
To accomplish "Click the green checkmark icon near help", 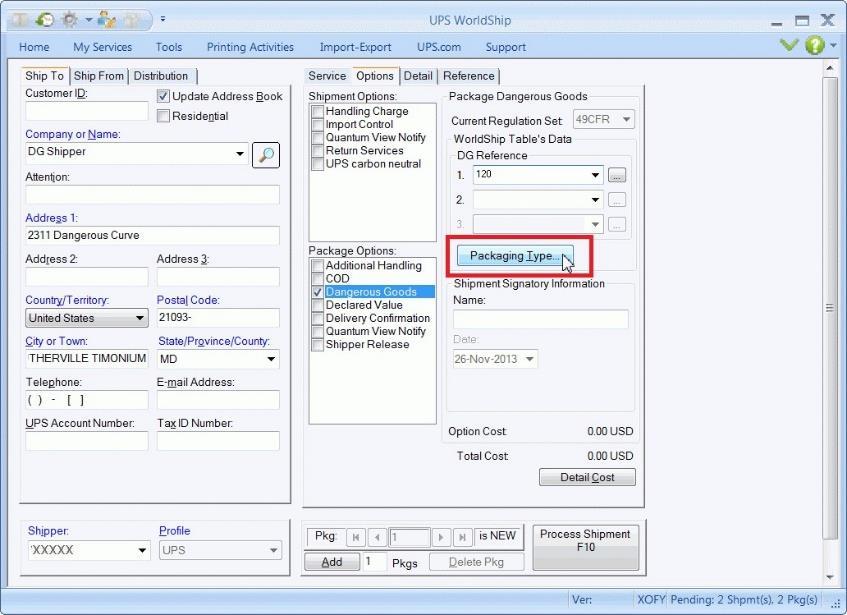I will click(789, 45).
